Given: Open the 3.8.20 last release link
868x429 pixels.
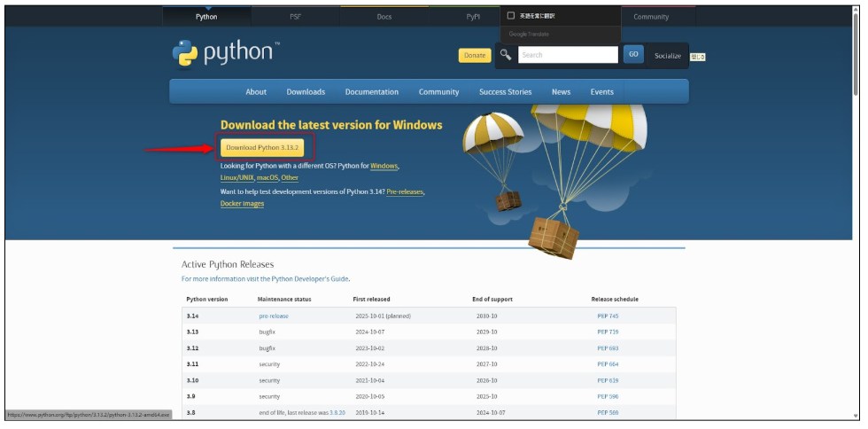Looking at the screenshot, I should pyautogui.click(x=337, y=412).
